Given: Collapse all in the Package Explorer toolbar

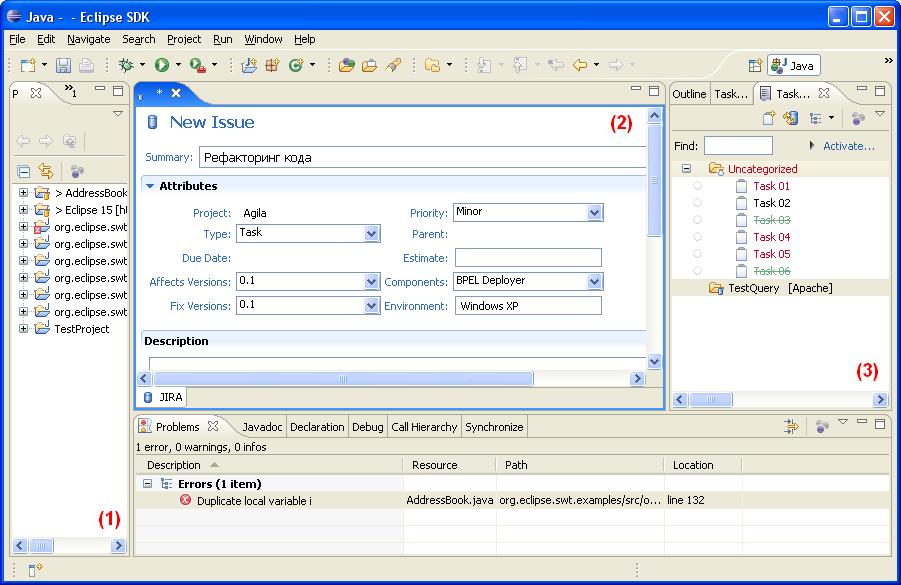Looking at the screenshot, I should 24,171.
